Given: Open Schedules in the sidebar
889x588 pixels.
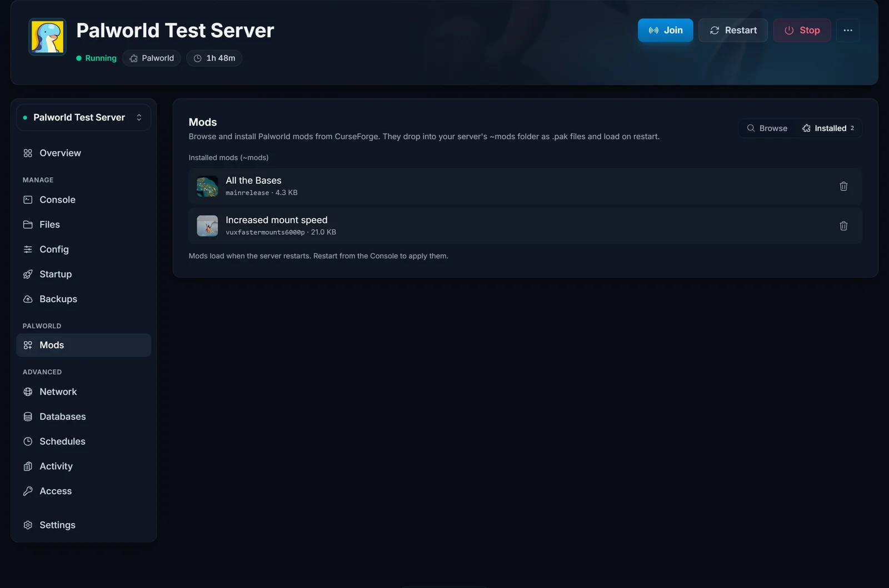Looking at the screenshot, I should 83,441.
